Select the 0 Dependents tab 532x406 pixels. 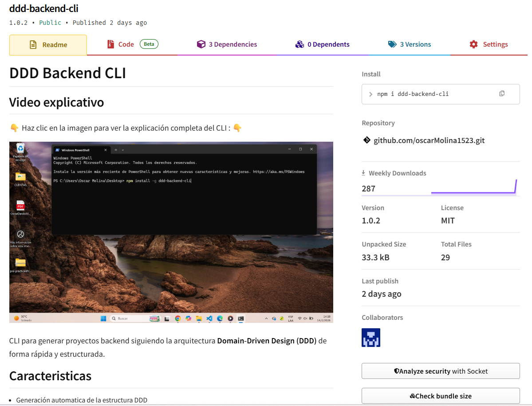click(322, 44)
